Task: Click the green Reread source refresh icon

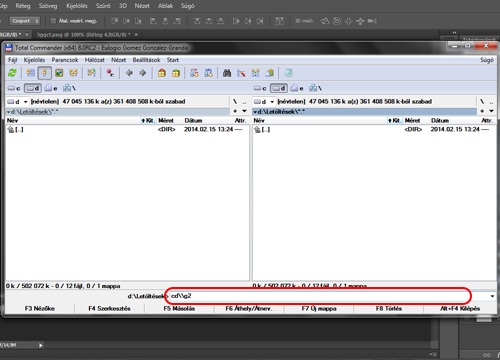Action: coord(12,73)
